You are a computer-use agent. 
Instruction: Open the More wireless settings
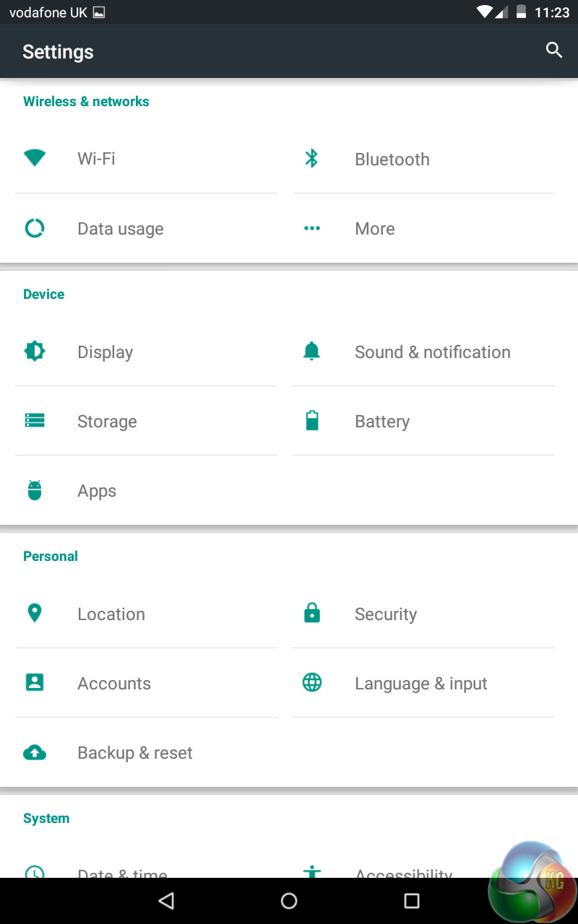pos(374,229)
